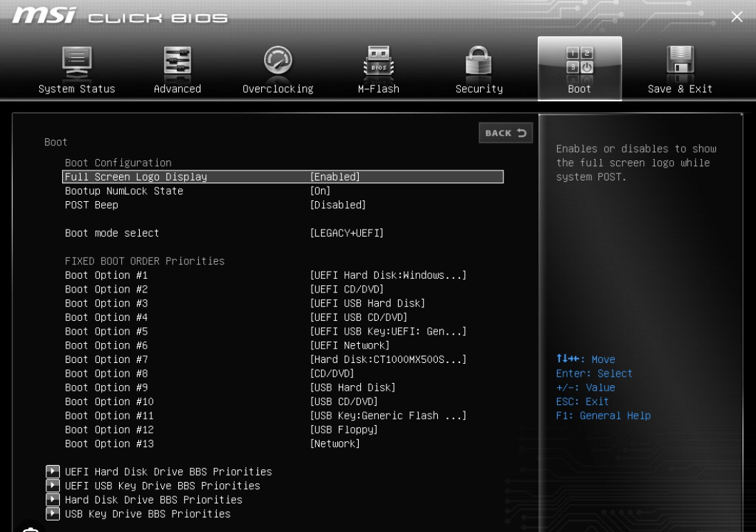Image resolution: width=756 pixels, height=532 pixels.
Task: Expand USB Key Drive BBS Priorities arrow
Action: 53,513
